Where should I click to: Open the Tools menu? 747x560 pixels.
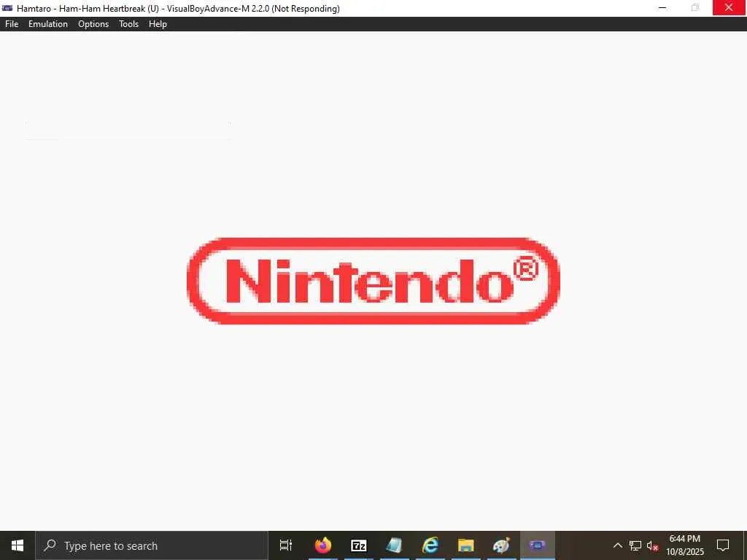tap(128, 24)
